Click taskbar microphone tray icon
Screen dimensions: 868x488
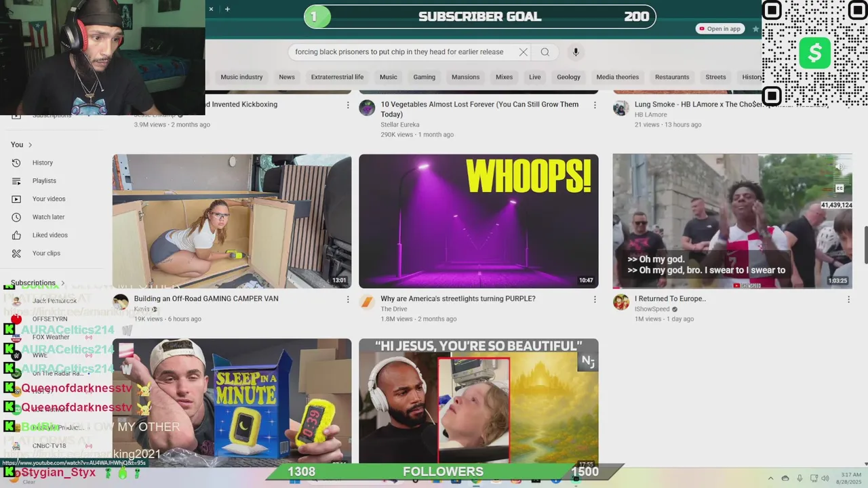[800, 479]
